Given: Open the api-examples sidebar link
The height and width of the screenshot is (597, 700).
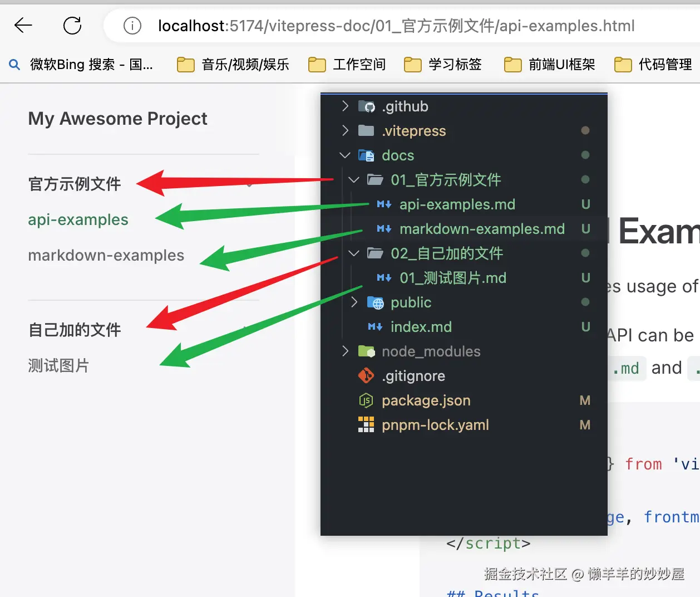Looking at the screenshot, I should click(x=78, y=219).
